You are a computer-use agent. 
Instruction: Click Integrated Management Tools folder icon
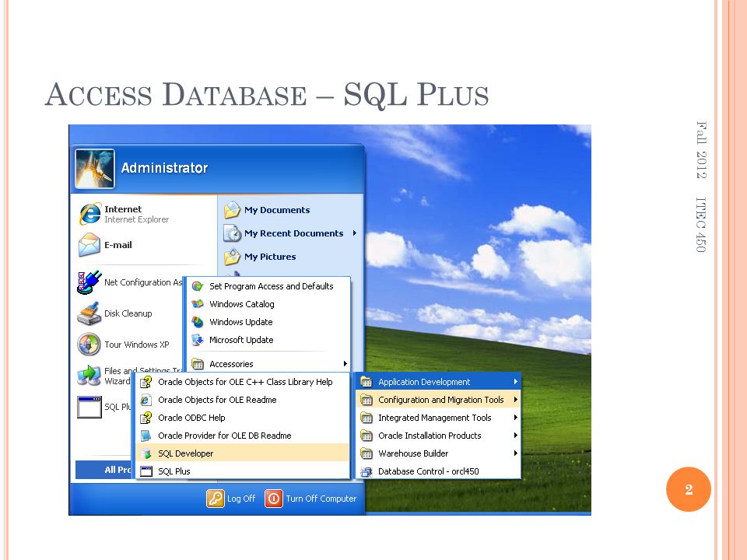pos(366,418)
